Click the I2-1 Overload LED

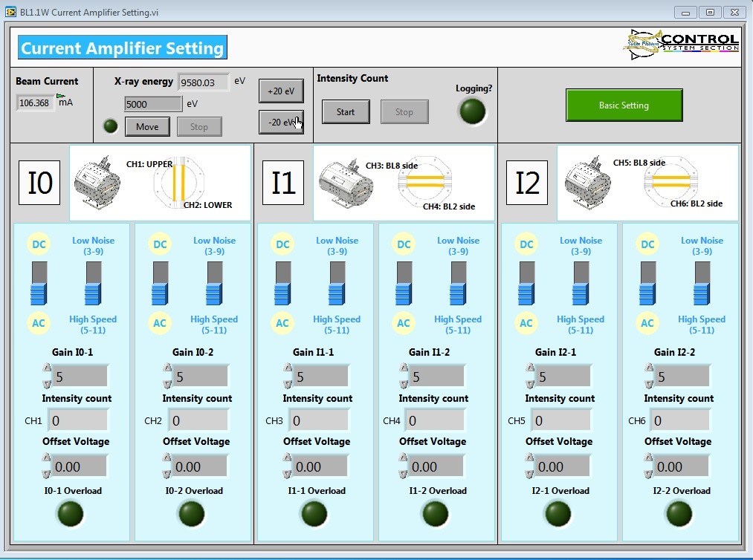point(558,514)
